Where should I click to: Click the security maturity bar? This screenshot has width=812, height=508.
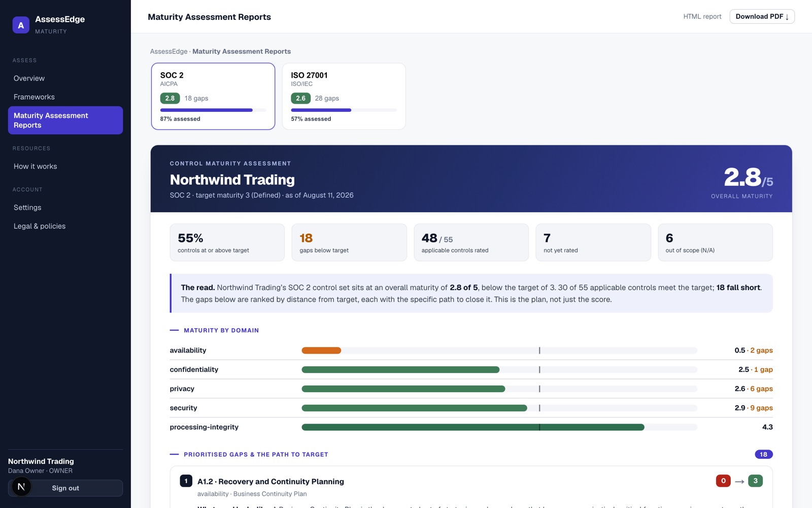(x=499, y=408)
